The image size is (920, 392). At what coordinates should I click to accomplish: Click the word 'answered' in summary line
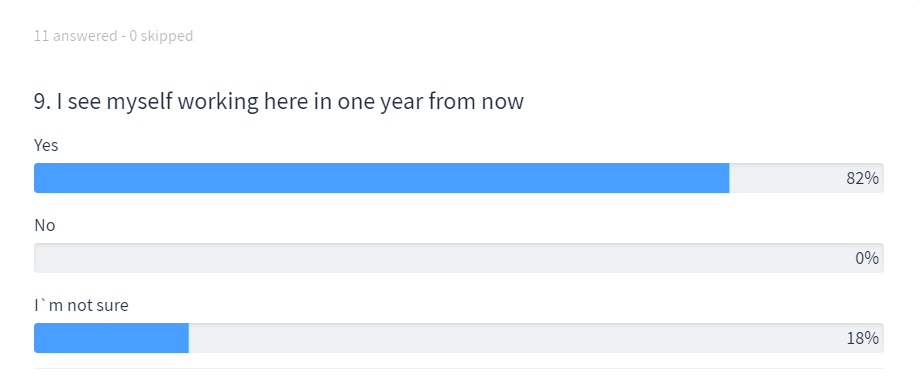pyautogui.click(x=85, y=36)
